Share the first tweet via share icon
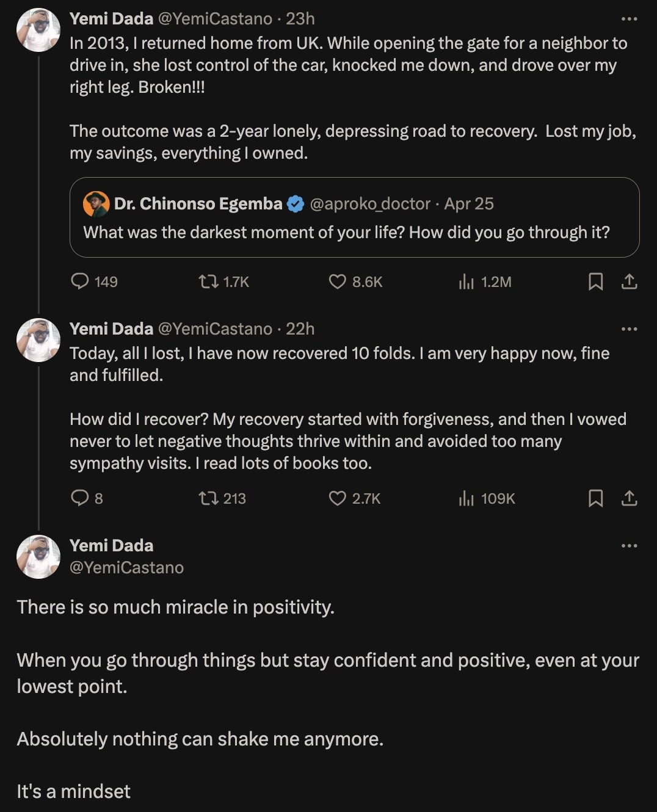The image size is (657, 812). pos(629,281)
